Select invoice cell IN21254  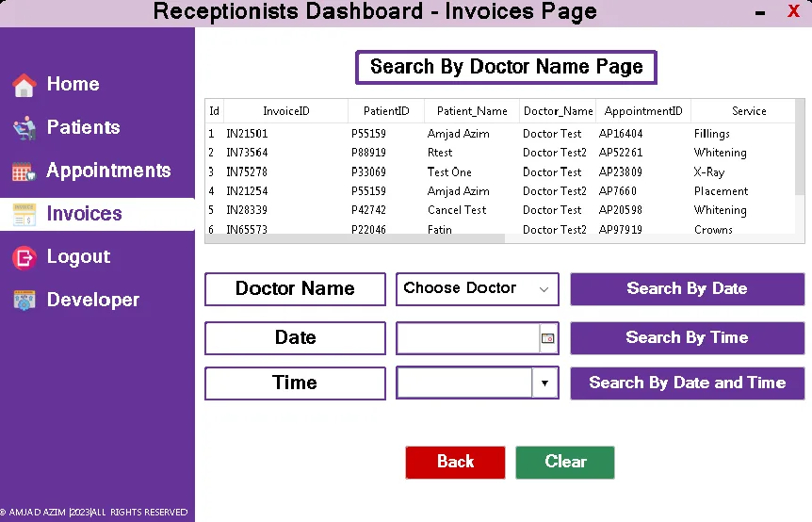[x=247, y=191]
